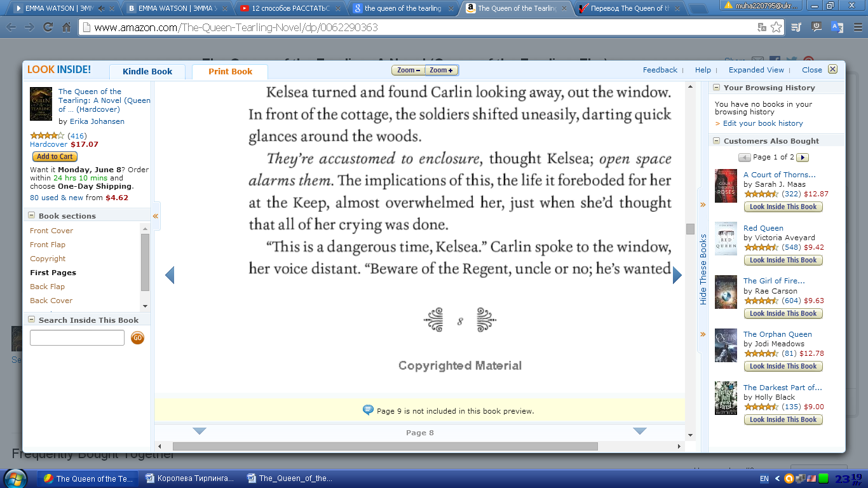Switch to Перевод The Queen tab
The image size is (868, 488).
629,9
